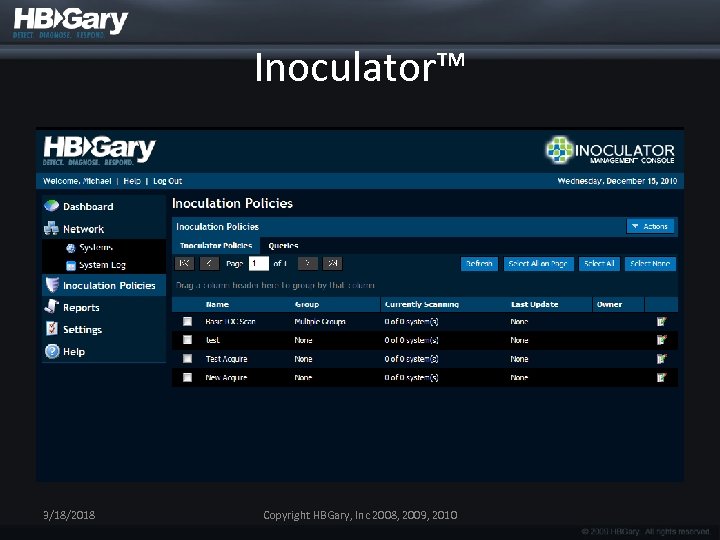The width and height of the screenshot is (720, 540).
Task: Click the HBGary logo in console header
Action: (x=99, y=150)
